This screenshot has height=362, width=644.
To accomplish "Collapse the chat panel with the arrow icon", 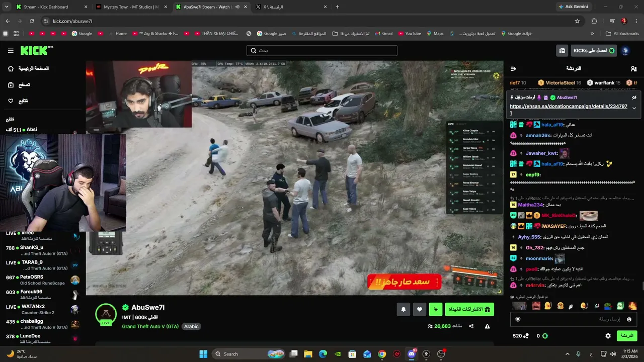I will click(513, 69).
